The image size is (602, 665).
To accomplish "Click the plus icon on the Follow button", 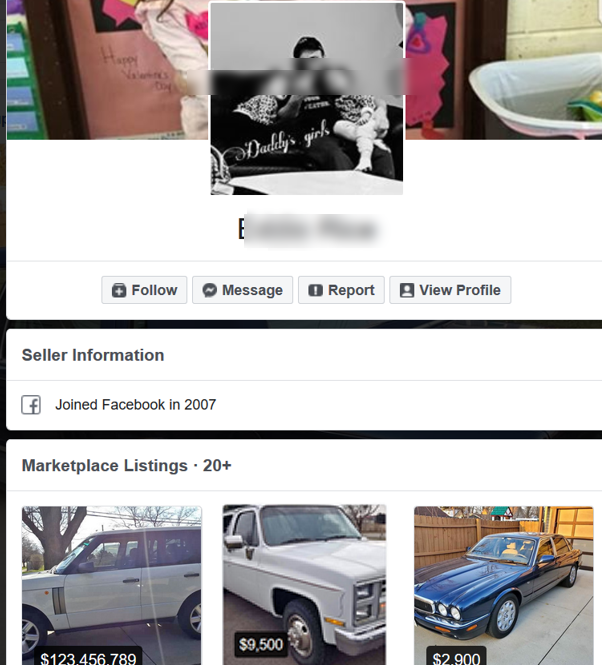I will pos(119,291).
